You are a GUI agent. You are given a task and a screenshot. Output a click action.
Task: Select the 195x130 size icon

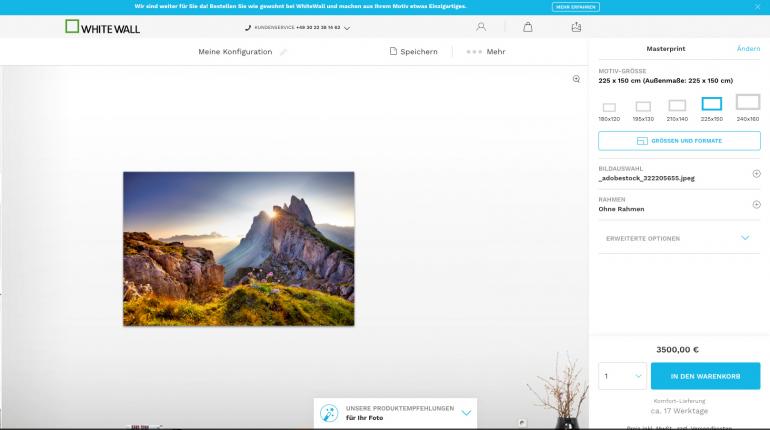coord(643,107)
